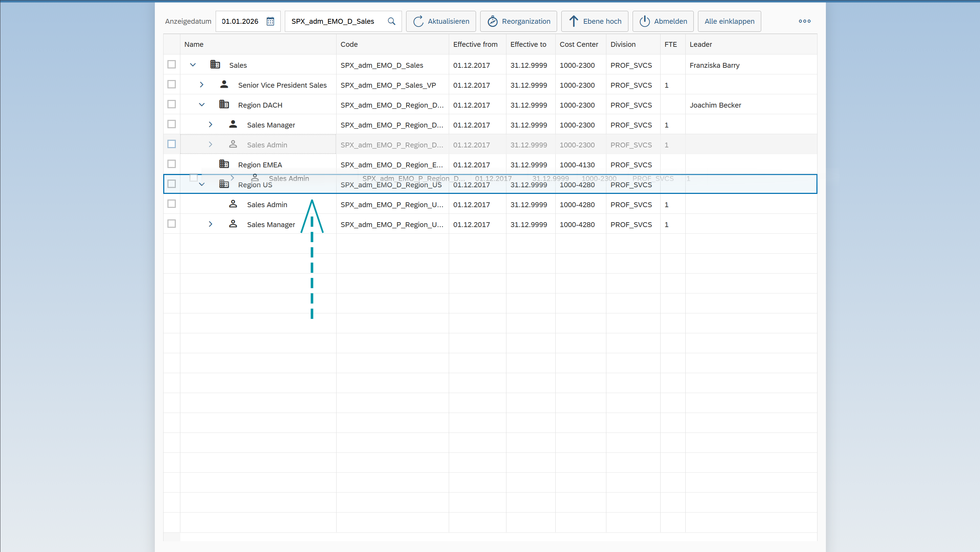Open the calendar date picker icon
This screenshot has height=552, width=980.
point(270,21)
